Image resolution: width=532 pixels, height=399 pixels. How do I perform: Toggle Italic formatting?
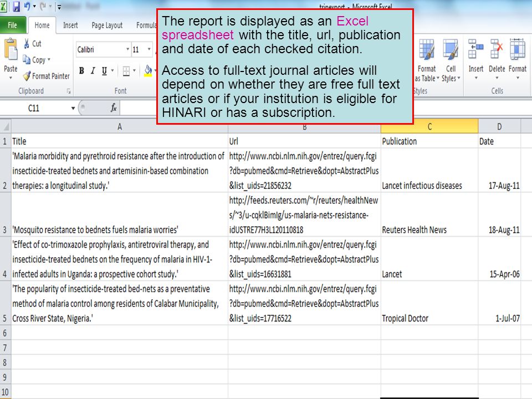(93, 70)
